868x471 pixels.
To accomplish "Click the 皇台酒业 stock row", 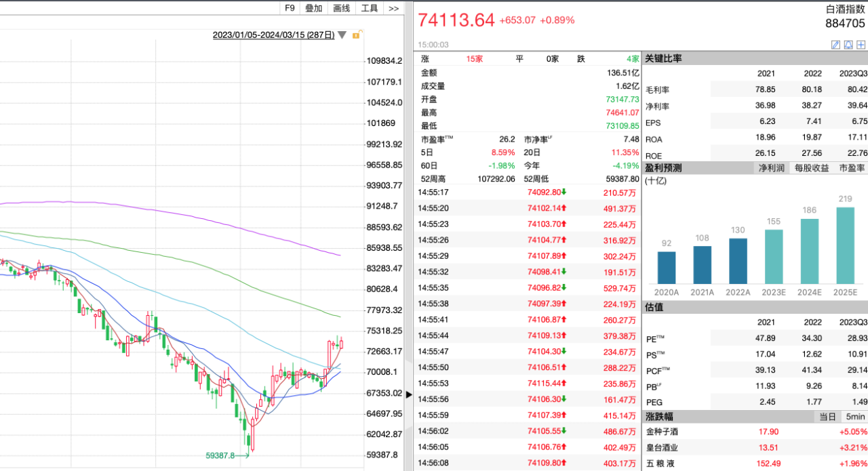I will (755, 447).
